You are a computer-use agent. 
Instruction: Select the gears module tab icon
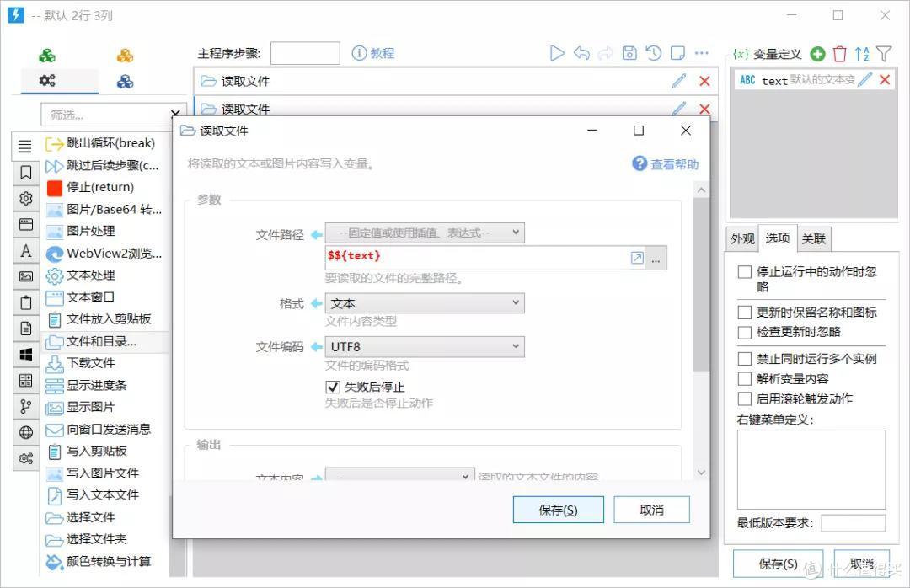pyautogui.click(x=47, y=81)
